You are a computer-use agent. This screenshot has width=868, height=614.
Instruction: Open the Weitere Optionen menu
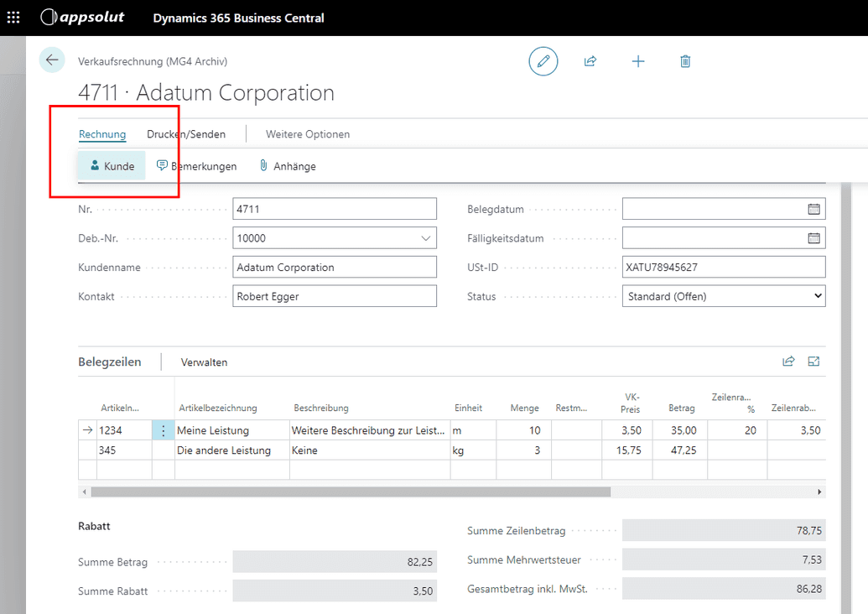308,134
